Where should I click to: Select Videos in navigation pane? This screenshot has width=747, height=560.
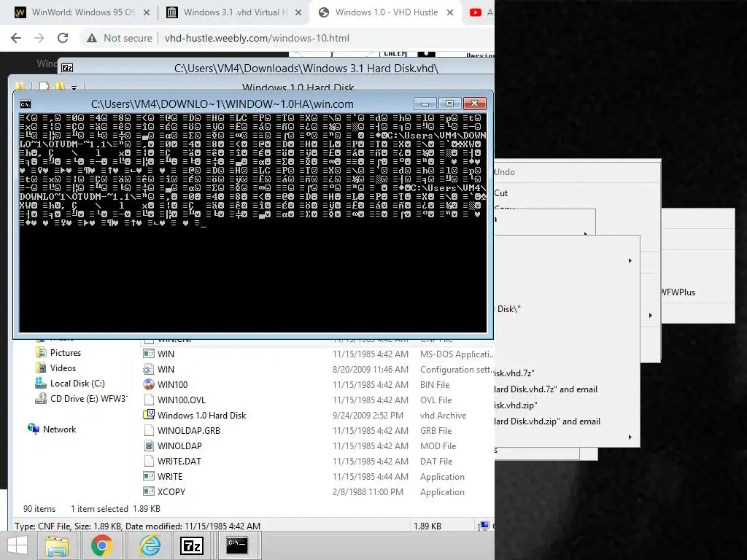point(63,368)
